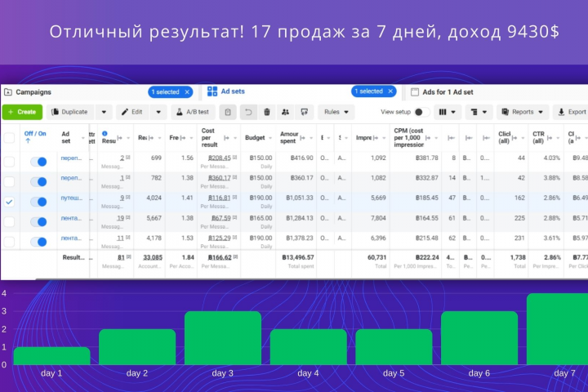This screenshot has height=392, width=588.
Task: Switch to the Ad sets tab
Action: (x=233, y=91)
